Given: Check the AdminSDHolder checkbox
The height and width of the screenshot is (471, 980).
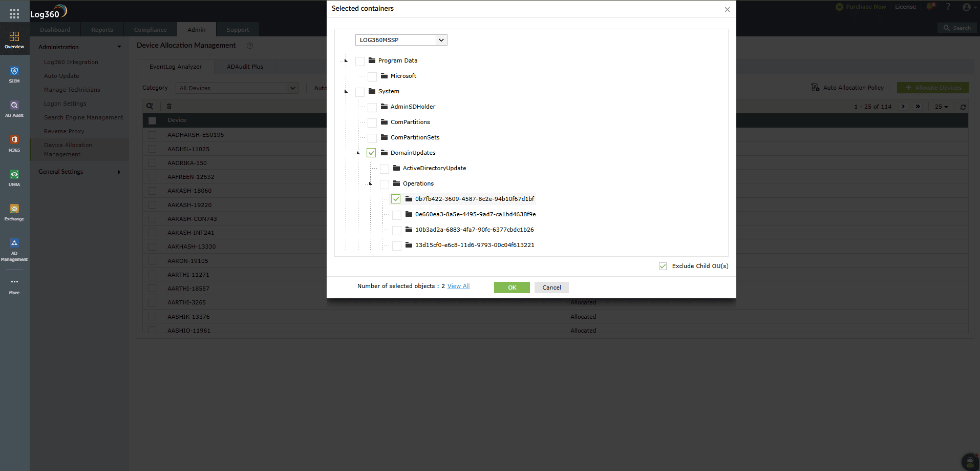Looking at the screenshot, I should click(x=372, y=107).
